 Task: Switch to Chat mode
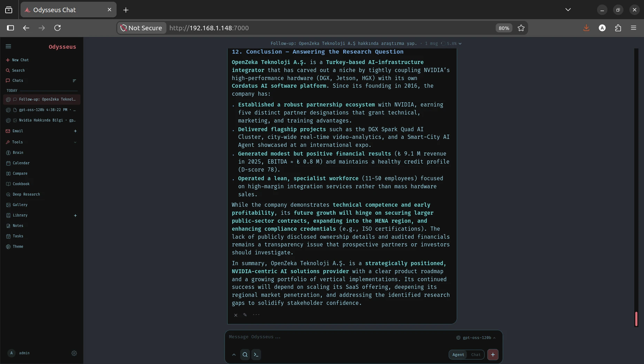coord(476,355)
